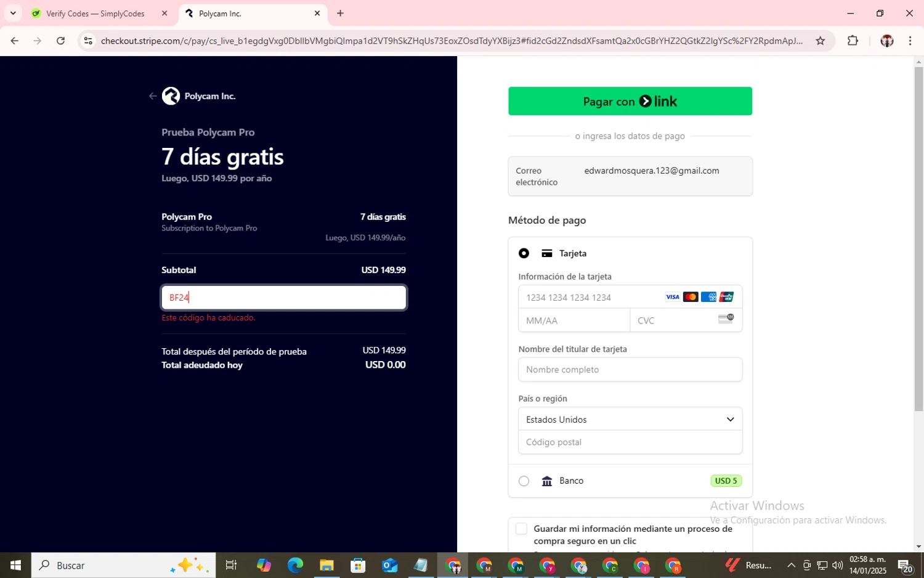Check the Guardar mi información checkbox
Viewport: 924px width, 578px height.
coord(521,529)
